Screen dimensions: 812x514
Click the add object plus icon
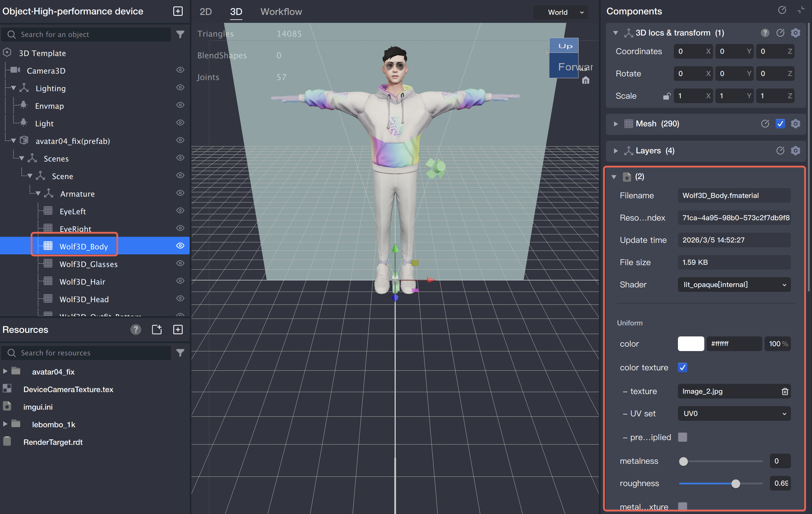tap(178, 11)
